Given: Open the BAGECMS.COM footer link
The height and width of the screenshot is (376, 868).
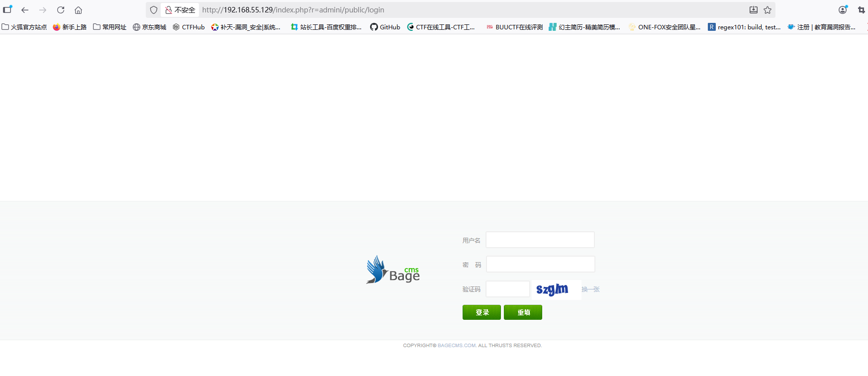Looking at the screenshot, I should pos(457,345).
